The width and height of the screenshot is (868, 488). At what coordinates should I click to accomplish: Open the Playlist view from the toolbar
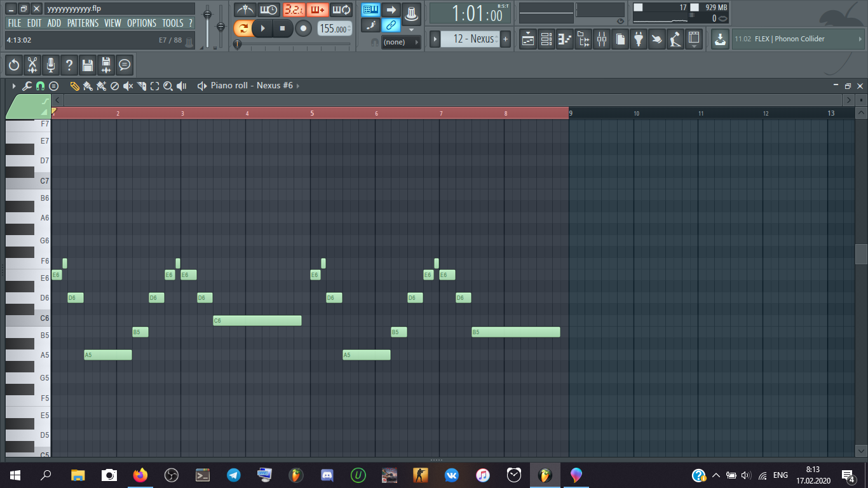[x=528, y=39]
